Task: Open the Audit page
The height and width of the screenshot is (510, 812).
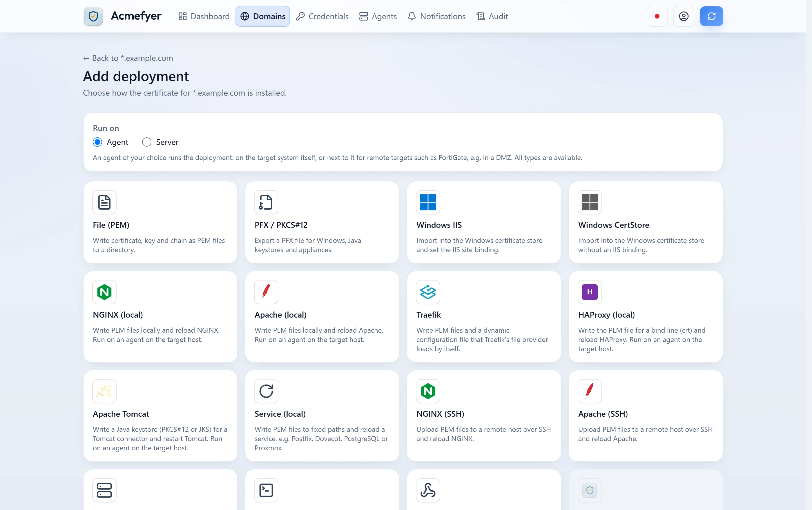Action: pos(492,16)
